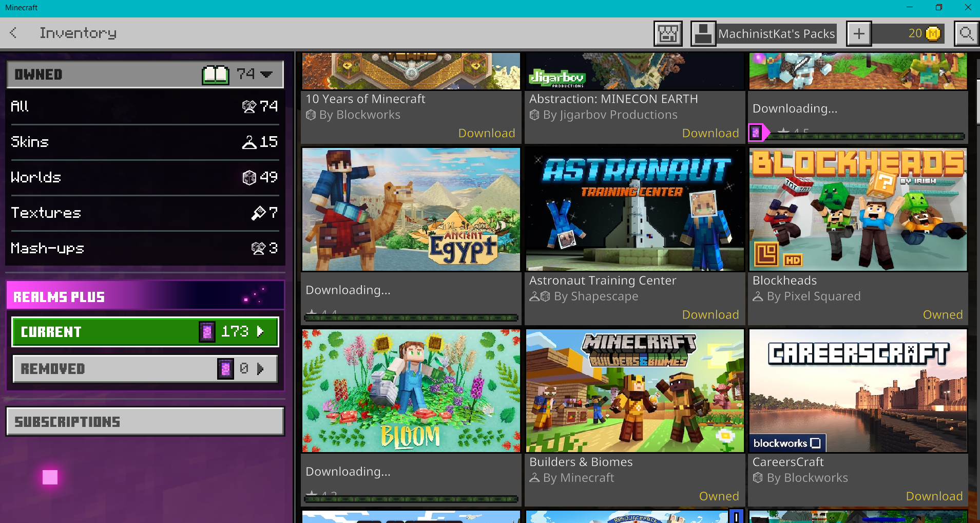Restore down the Minecraft window
Screen dimensions: 980x523
939,8
